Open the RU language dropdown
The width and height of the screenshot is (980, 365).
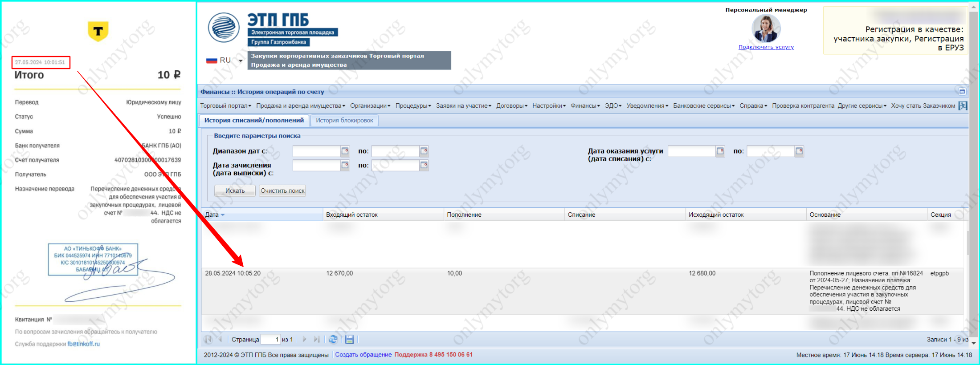coord(225,60)
